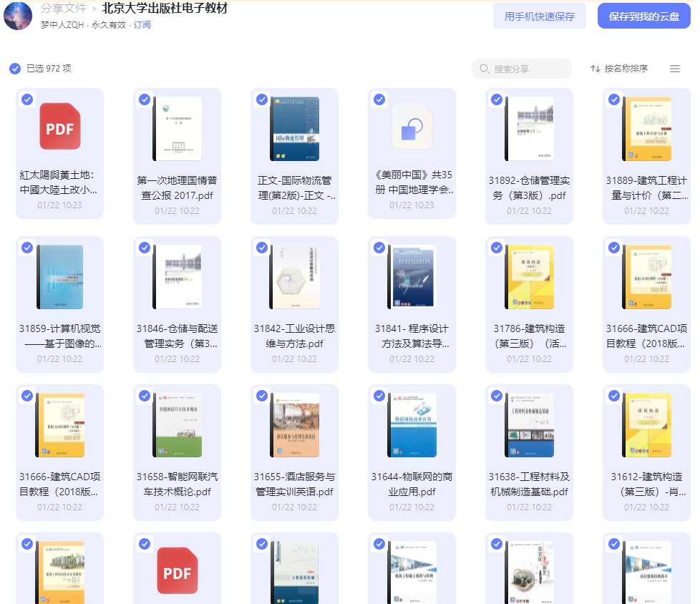Toggle the checkbox on 31658-智能网联汽车技术概论.pdf
The width and height of the screenshot is (700, 604).
coord(145,396)
